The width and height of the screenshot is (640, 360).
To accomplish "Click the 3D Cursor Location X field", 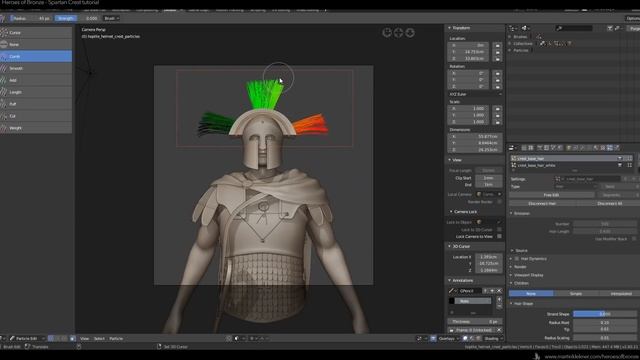I will point(489,257).
